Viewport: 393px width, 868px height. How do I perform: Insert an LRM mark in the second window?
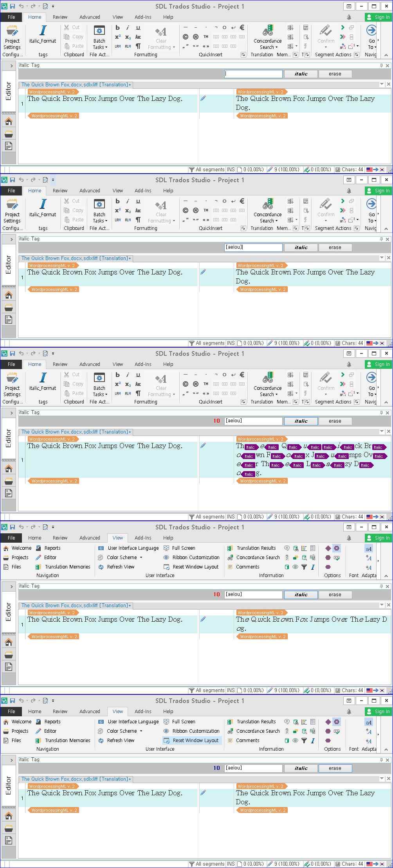(x=118, y=220)
